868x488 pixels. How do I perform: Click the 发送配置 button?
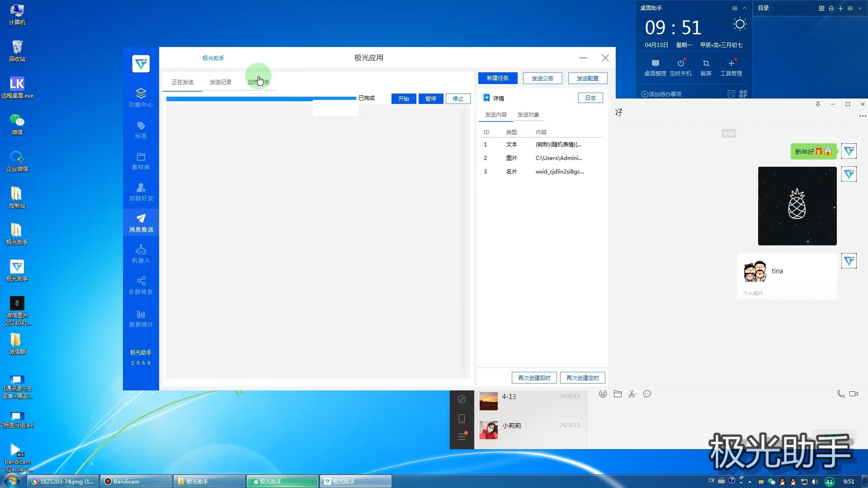click(x=588, y=78)
